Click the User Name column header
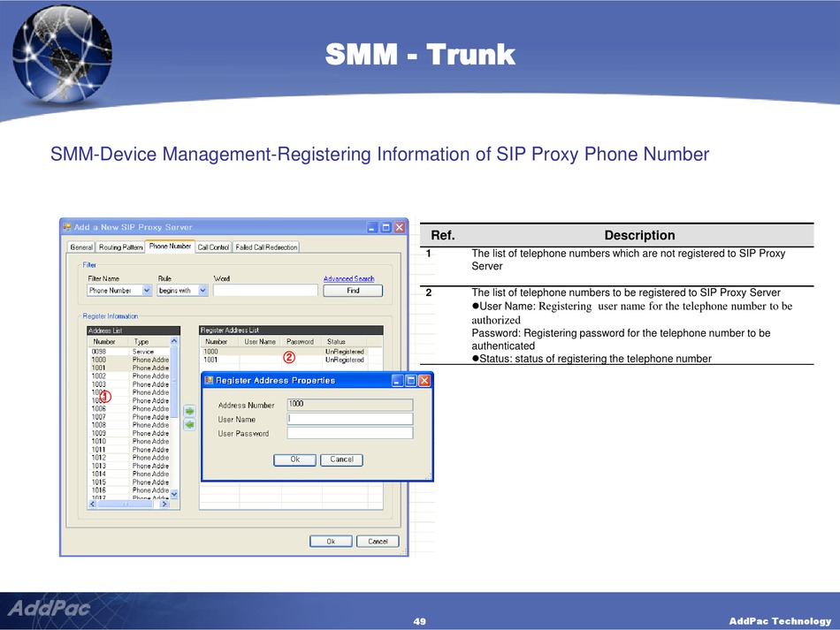 260,341
